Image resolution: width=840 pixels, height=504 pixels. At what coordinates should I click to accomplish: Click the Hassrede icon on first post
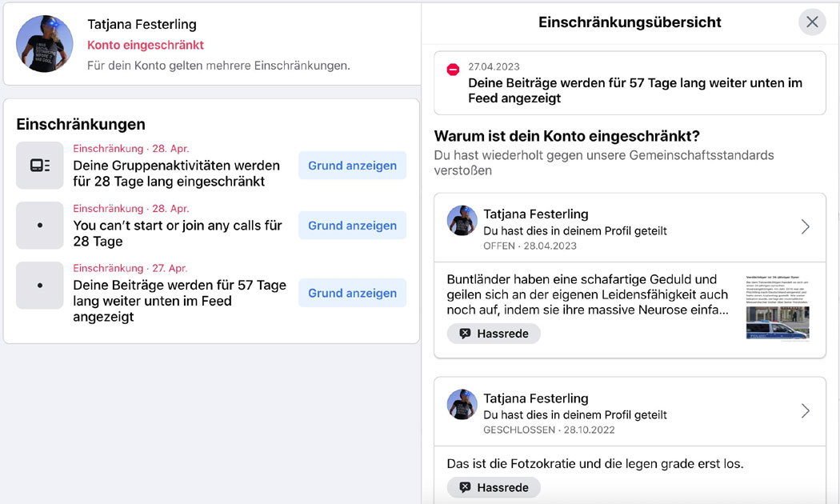click(465, 334)
